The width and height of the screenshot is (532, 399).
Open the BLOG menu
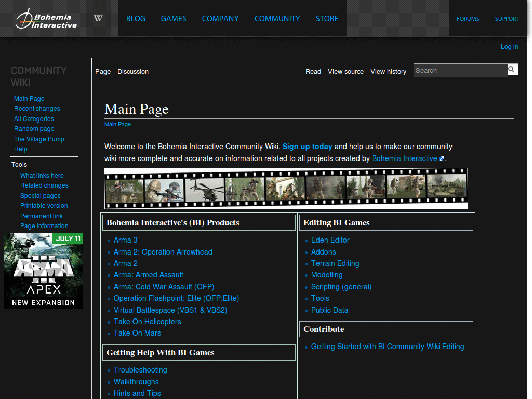coord(136,19)
